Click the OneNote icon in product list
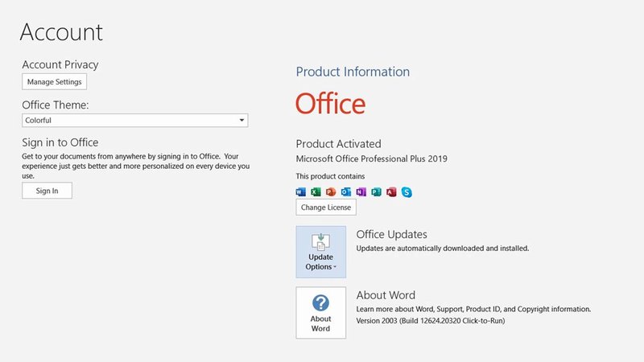 [361, 192]
